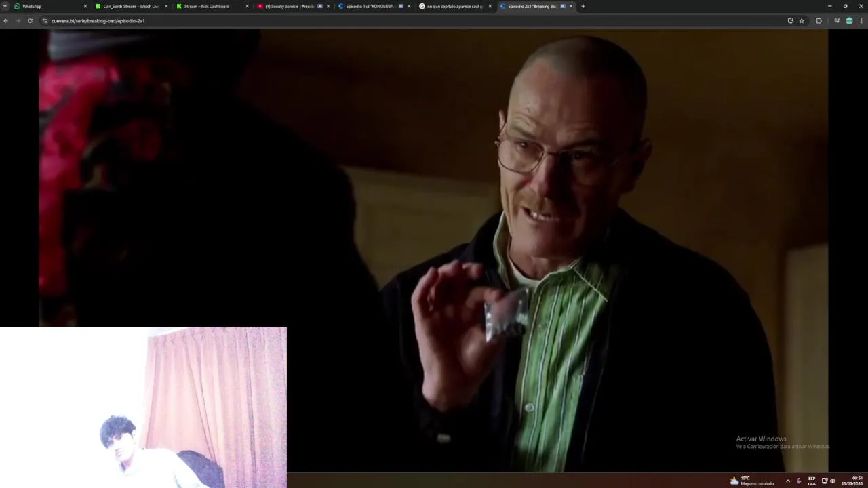This screenshot has height=488, width=868.
Task: Open a new browser tab
Action: 583,6
